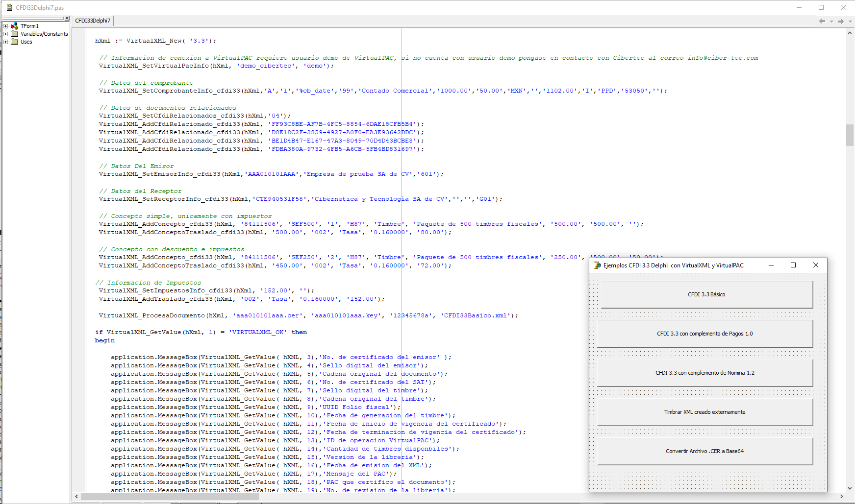Click the horizontal scrollbar thumb in editor

(x=169, y=496)
